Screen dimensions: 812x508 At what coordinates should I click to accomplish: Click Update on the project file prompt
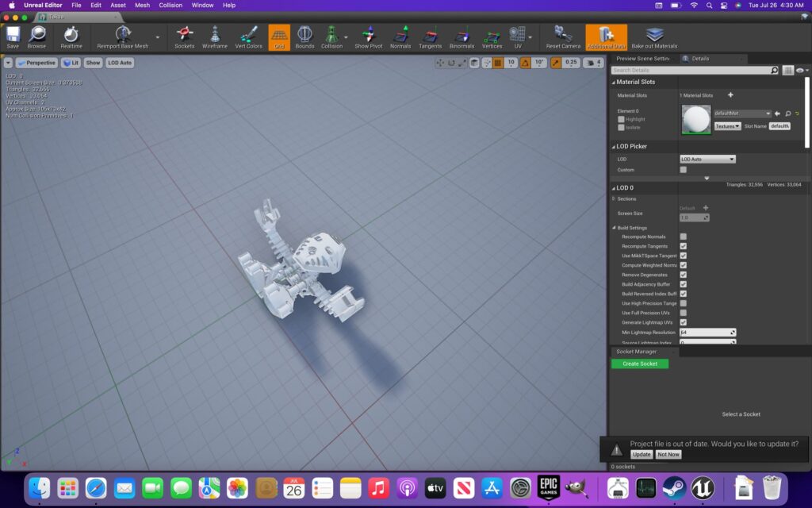(642, 454)
